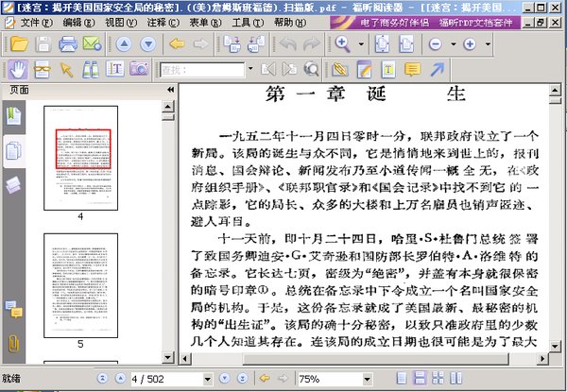Open file with folder icon

click(20, 44)
